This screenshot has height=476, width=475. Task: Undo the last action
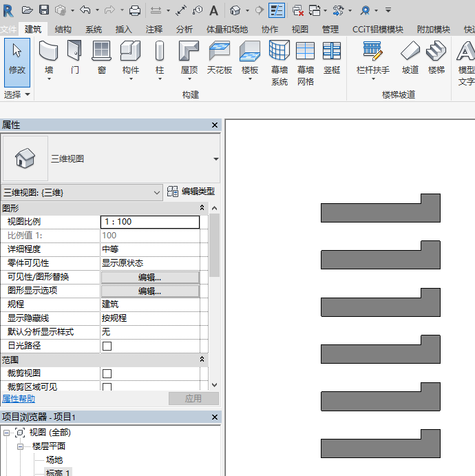pyautogui.click(x=85, y=10)
